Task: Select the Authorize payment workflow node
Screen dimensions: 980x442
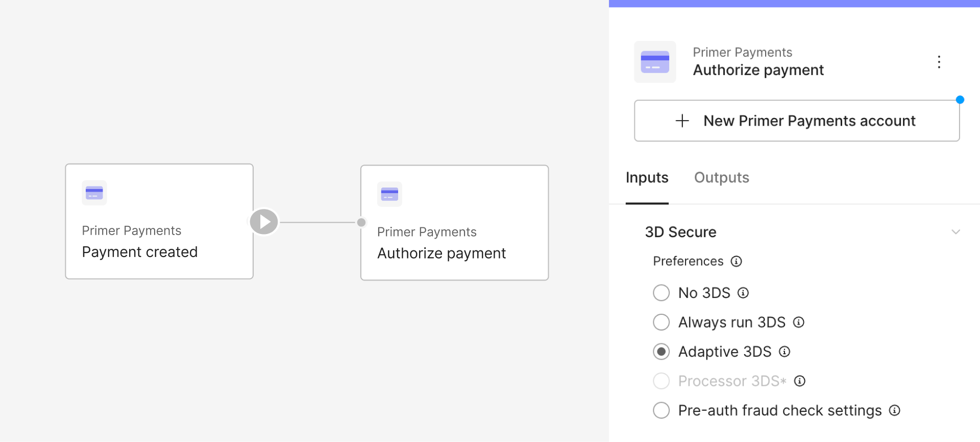Action: click(x=454, y=223)
